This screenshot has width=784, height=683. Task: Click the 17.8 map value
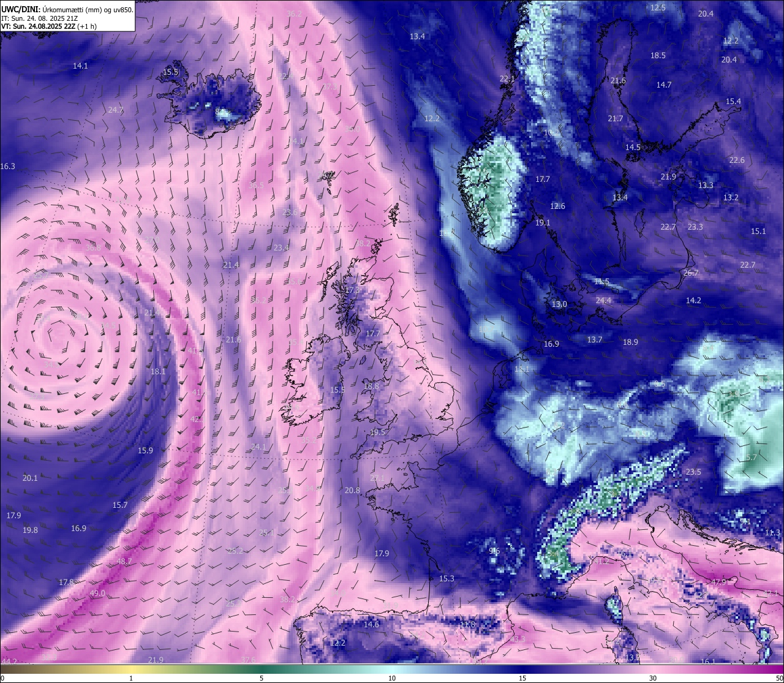pyautogui.click(x=66, y=582)
